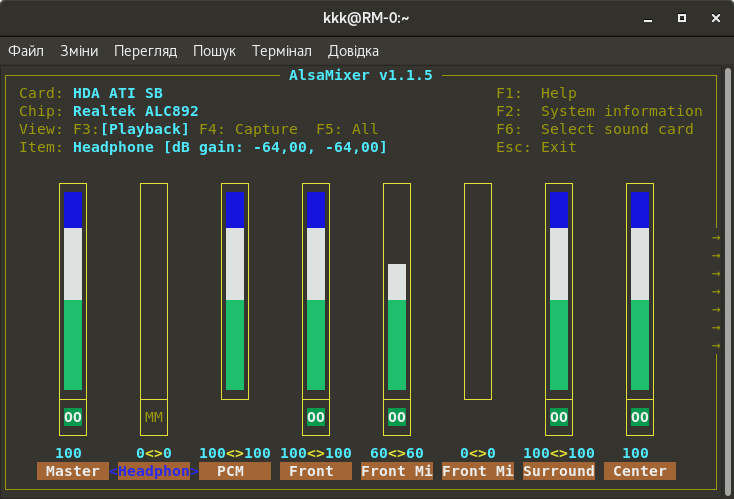Click the Master volume slider bar
Viewport: 734px width, 499px height.
(73, 290)
